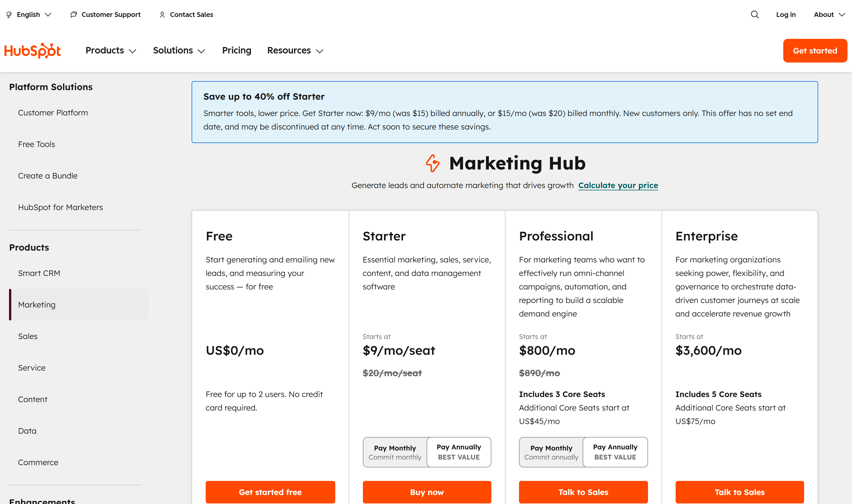The width and height of the screenshot is (852, 504).
Task: Open the About dropdown
Action: point(829,15)
